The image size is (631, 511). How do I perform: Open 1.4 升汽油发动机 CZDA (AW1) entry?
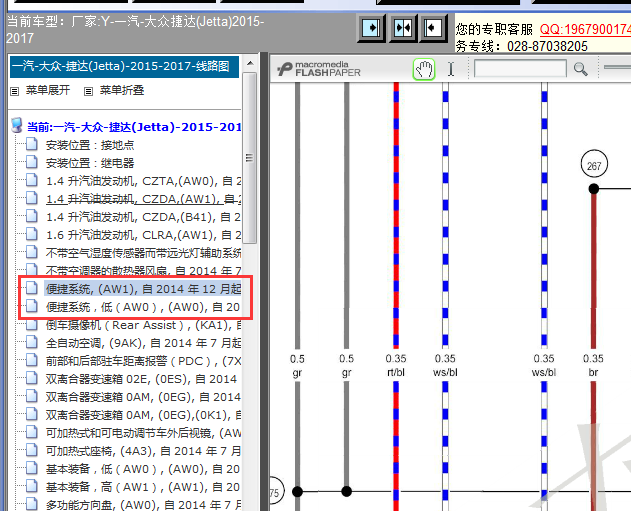click(143, 199)
